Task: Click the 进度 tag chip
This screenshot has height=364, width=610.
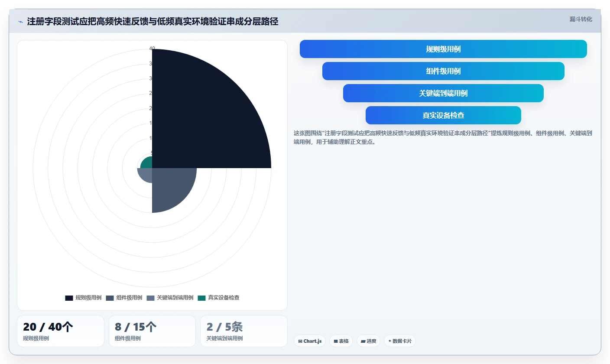Action: (x=368, y=341)
